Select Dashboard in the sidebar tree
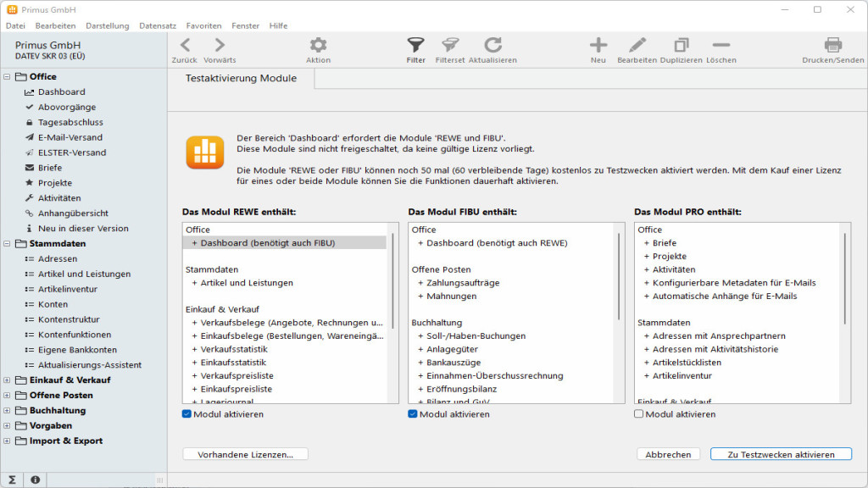868x488 pixels. click(61, 91)
